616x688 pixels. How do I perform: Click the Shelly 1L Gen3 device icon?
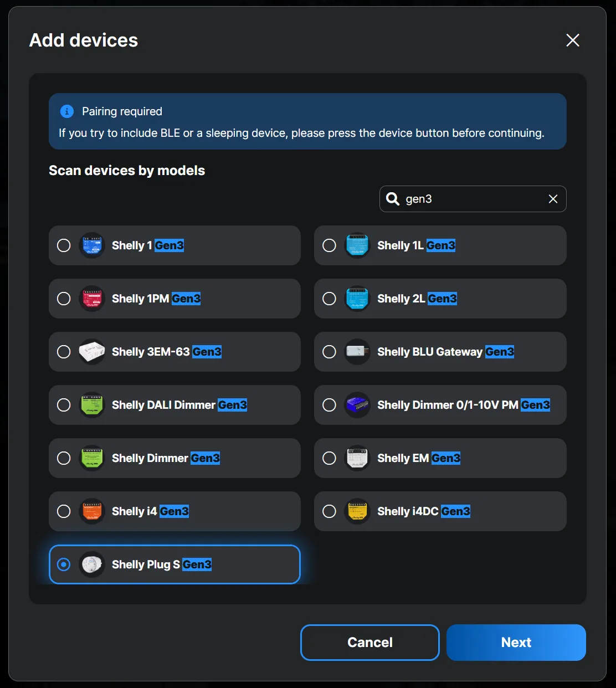[357, 245]
